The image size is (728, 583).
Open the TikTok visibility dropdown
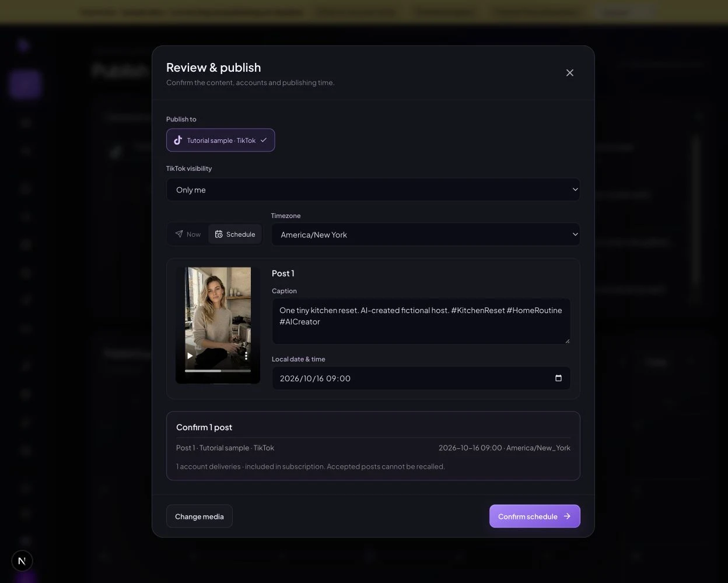click(373, 189)
